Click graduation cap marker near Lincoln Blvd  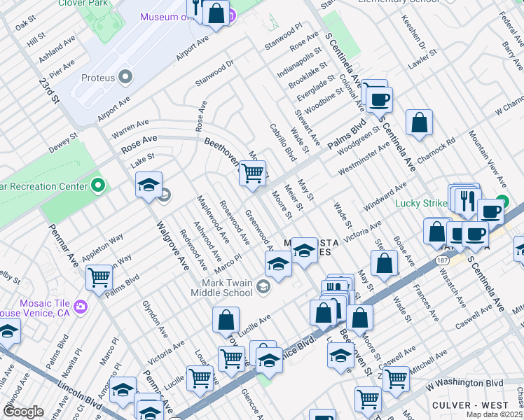pos(123,392)
